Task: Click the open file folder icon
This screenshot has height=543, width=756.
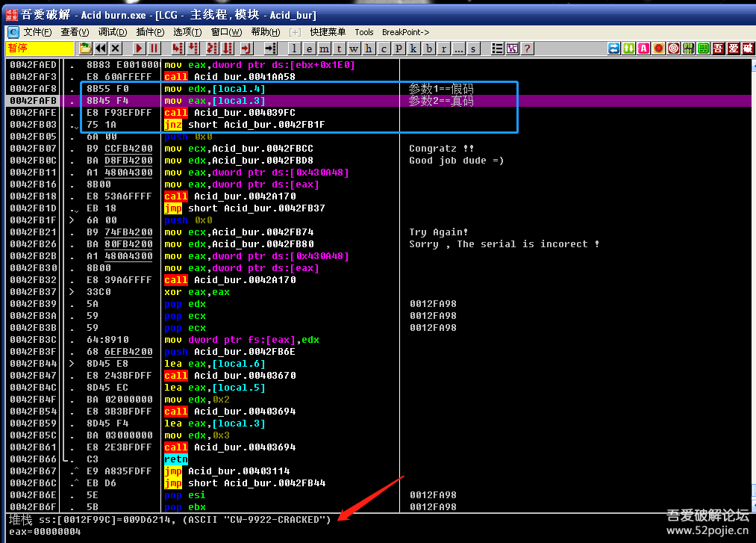Action: (x=86, y=49)
